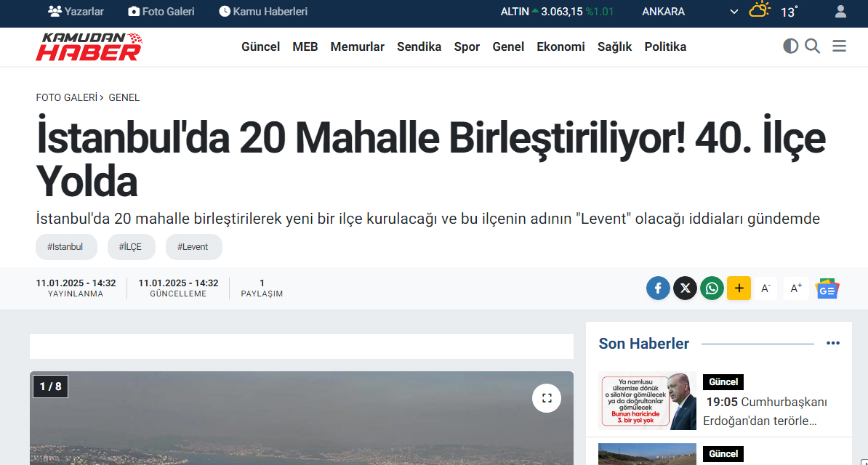Go to the Genel menu section

coord(508,47)
